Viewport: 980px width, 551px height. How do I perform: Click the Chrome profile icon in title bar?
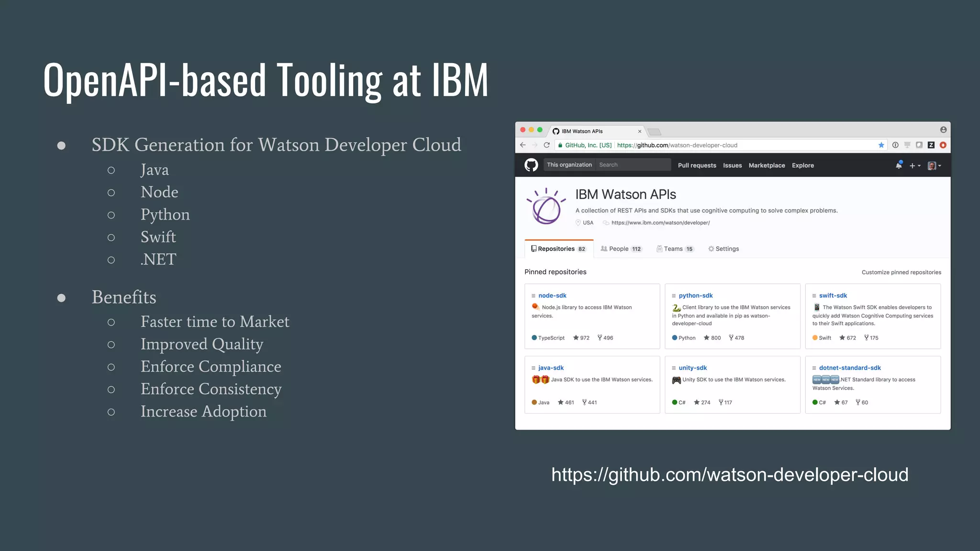[x=943, y=130]
